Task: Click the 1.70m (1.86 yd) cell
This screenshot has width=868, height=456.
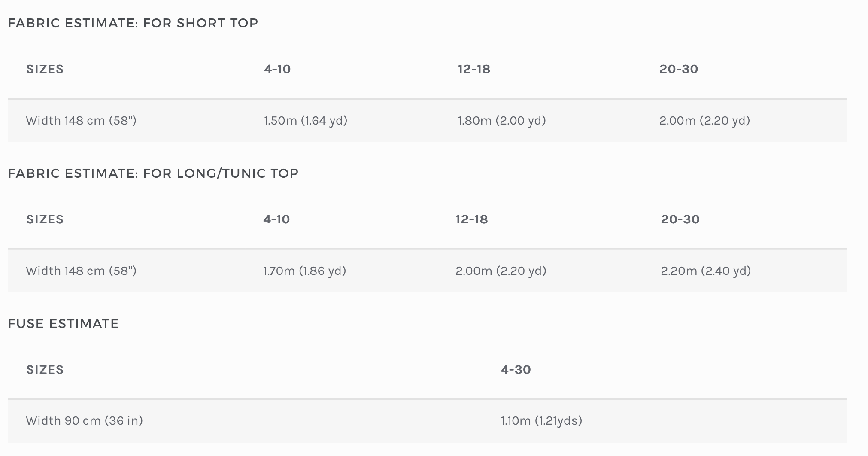Action: [x=305, y=271]
